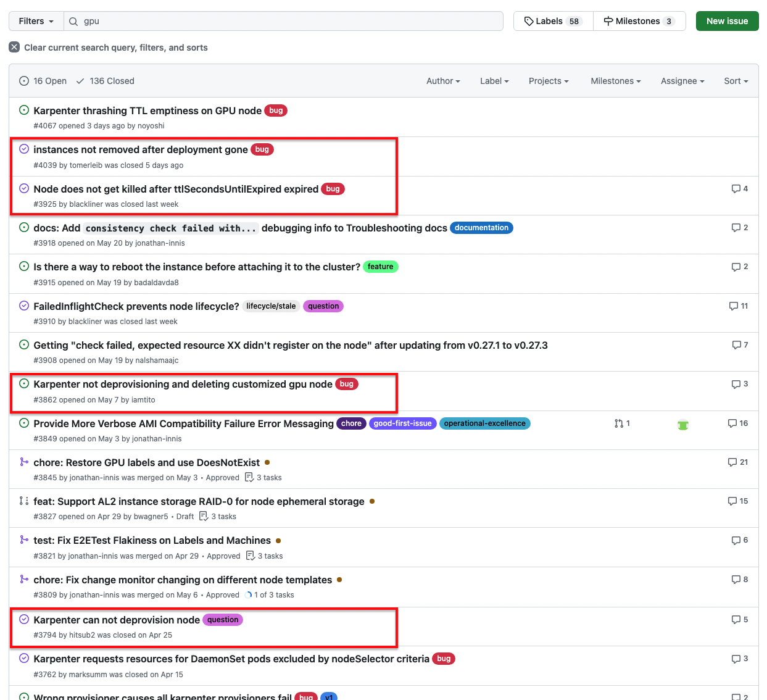Click the comment icon showing 11 on #3910
767x700 pixels.
(x=733, y=306)
